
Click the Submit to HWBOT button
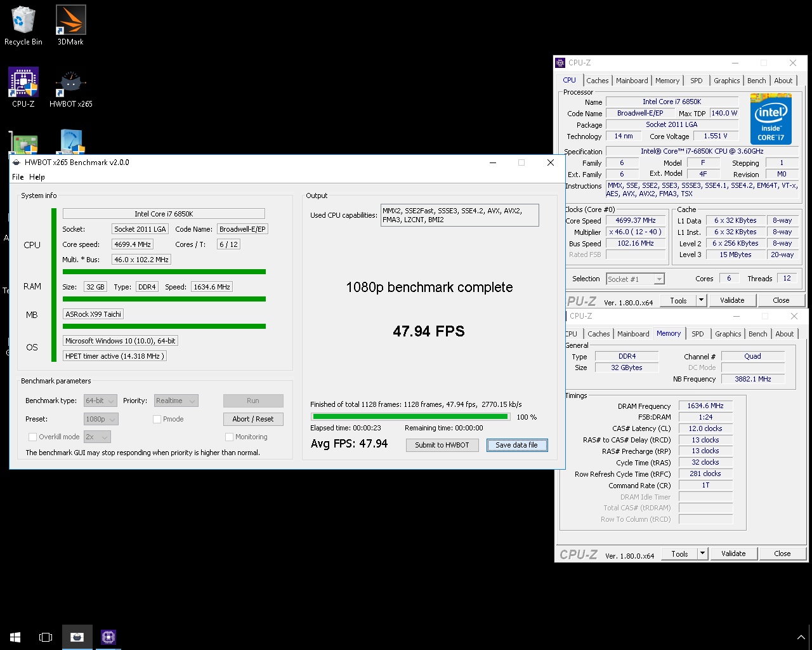coord(442,445)
